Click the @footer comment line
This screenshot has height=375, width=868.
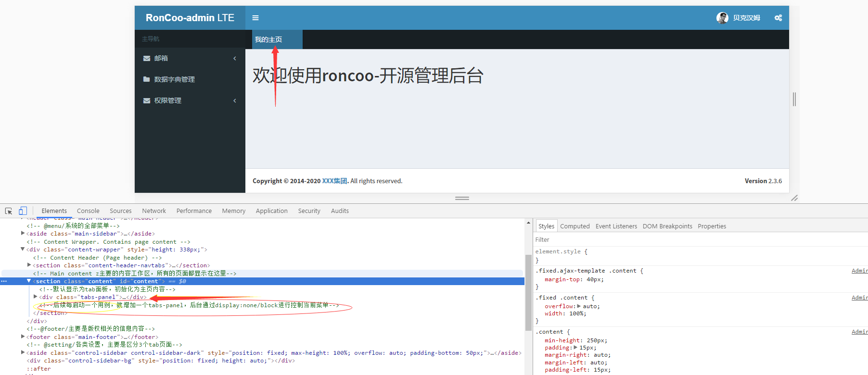(90, 329)
